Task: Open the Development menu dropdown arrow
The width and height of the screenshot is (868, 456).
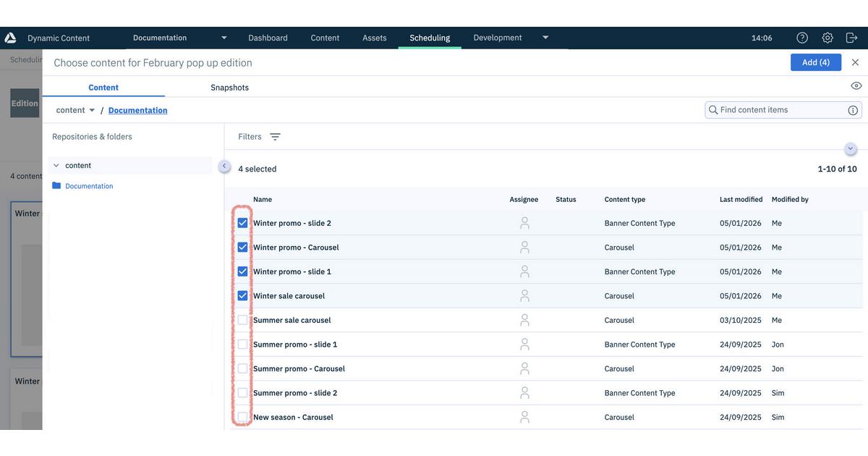Action: pyautogui.click(x=545, y=38)
